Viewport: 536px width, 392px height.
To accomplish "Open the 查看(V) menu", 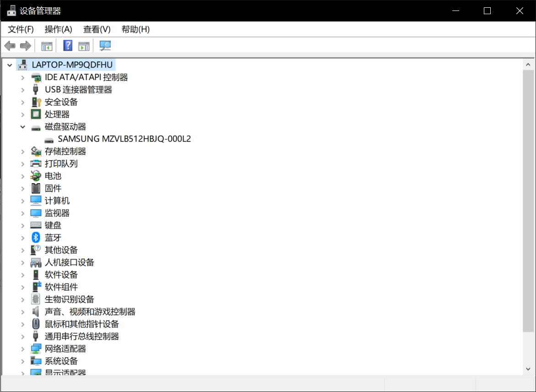I will (97, 29).
